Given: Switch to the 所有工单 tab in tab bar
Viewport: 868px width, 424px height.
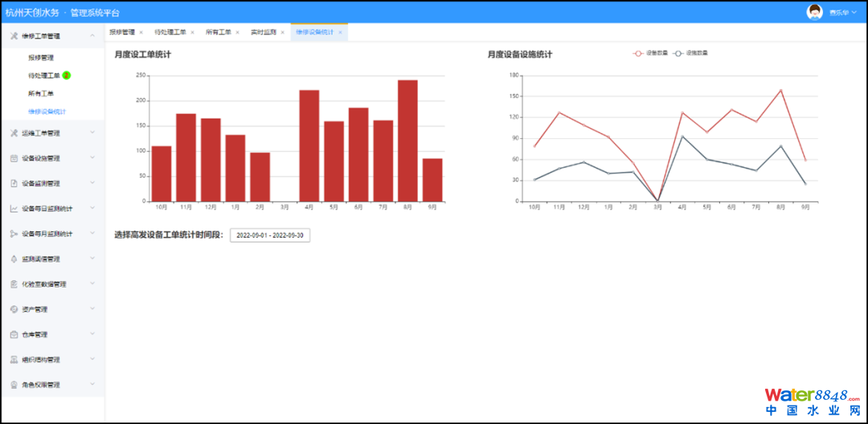Looking at the screenshot, I should coord(218,32).
